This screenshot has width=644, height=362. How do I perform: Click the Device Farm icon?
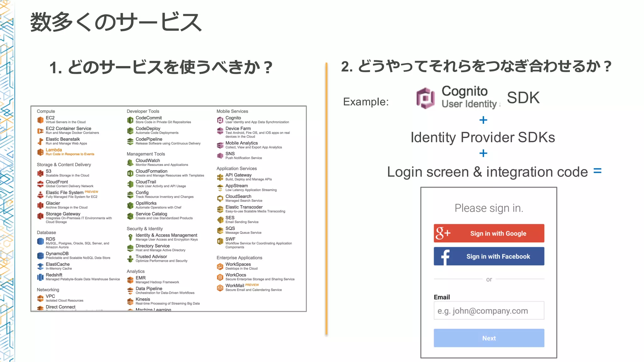[x=220, y=131]
